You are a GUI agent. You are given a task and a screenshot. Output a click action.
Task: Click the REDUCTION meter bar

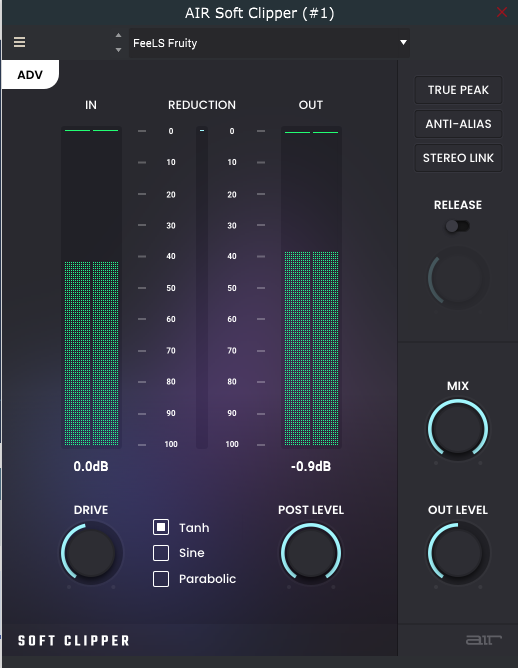(x=202, y=287)
